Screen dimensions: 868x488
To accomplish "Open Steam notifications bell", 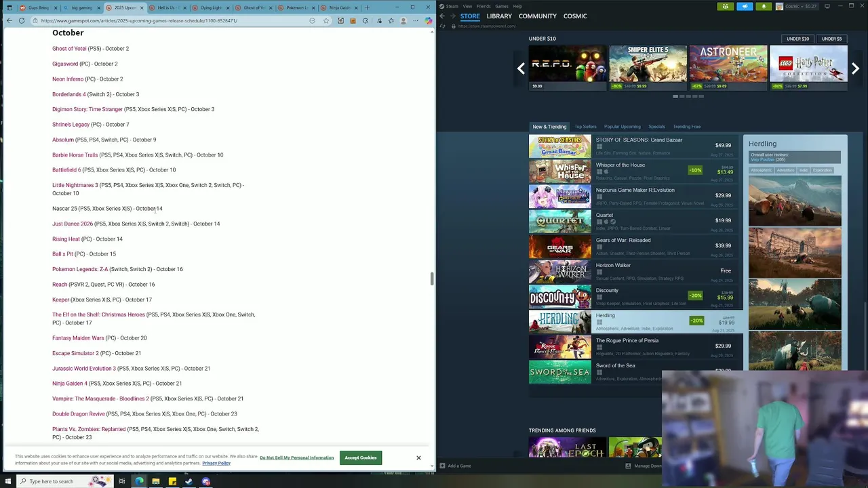I will (x=764, y=6).
